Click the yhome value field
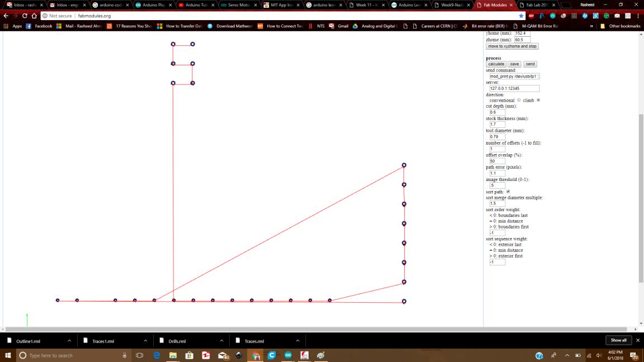Image resolution: width=644 pixels, height=362 pixels. 522,34
